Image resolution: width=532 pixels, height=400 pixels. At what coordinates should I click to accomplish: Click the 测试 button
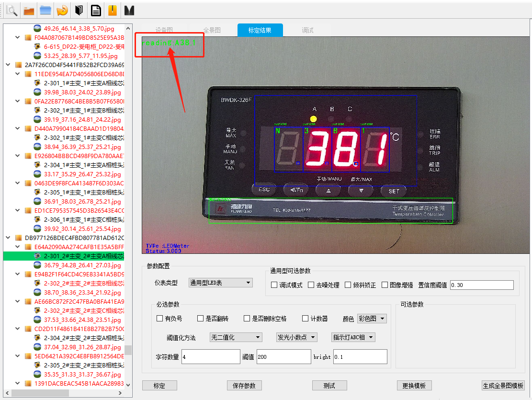pyautogui.click(x=329, y=386)
